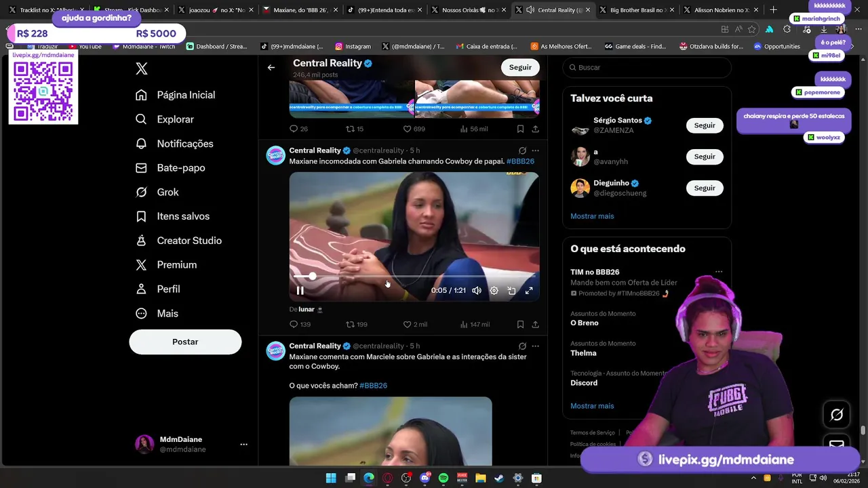Open Grok from the sidebar
The width and height of the screenshot is (868, 488).
coord(157,192)
